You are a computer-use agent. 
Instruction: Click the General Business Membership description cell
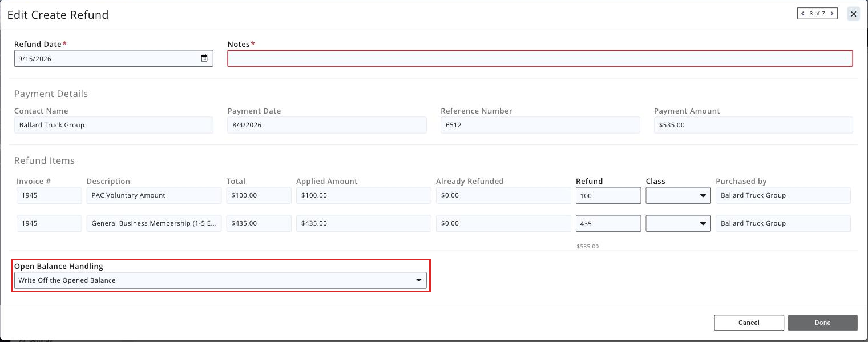(154, 223)
